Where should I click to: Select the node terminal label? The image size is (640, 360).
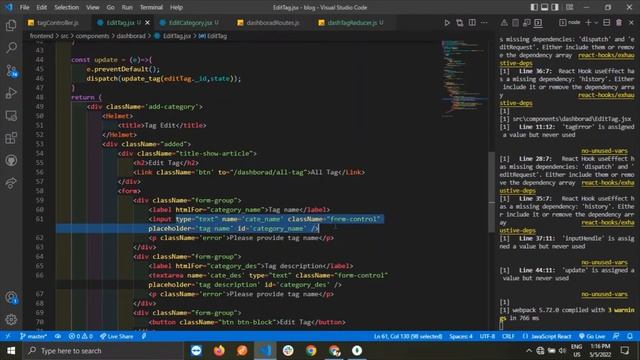[570, 23]
